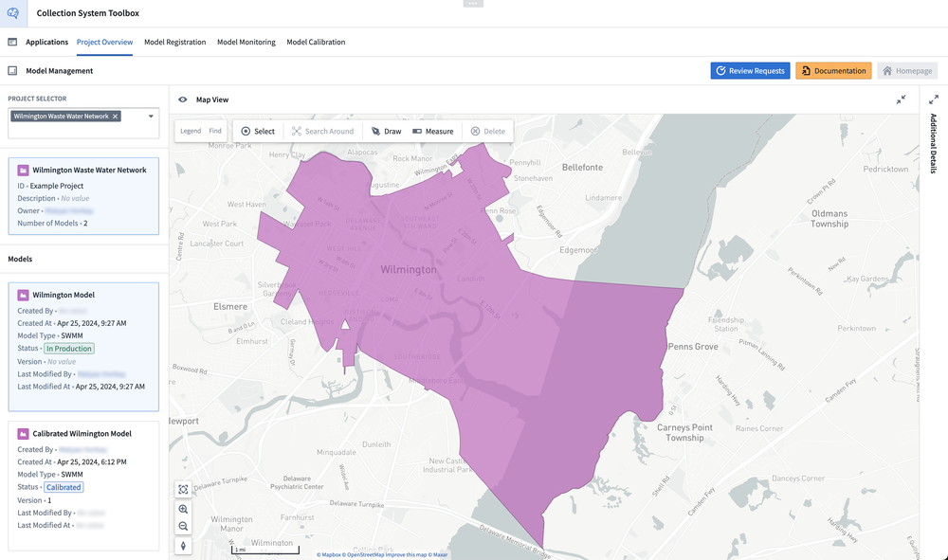Zoom in on the map

(x=183, y=509)
